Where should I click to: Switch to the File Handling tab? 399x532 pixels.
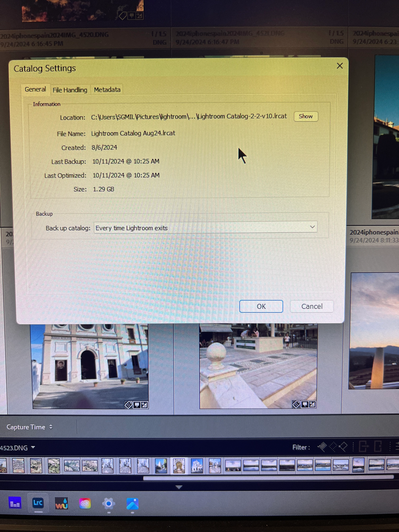[x=70, y=90]
